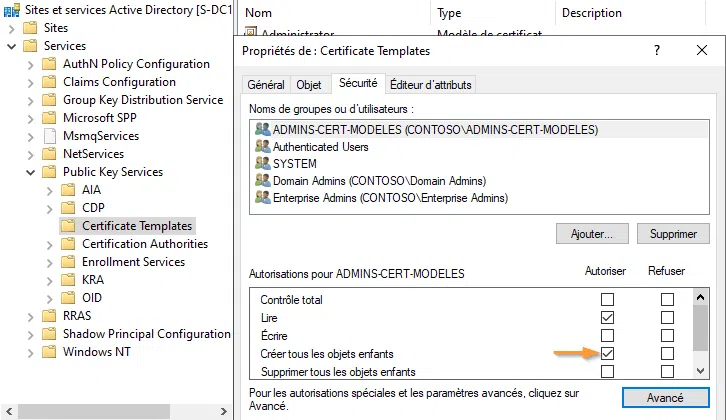Screen dimensions: 726x420
Task: Open the Éditeur d'attributs tab
Action: tap(431, 85)
